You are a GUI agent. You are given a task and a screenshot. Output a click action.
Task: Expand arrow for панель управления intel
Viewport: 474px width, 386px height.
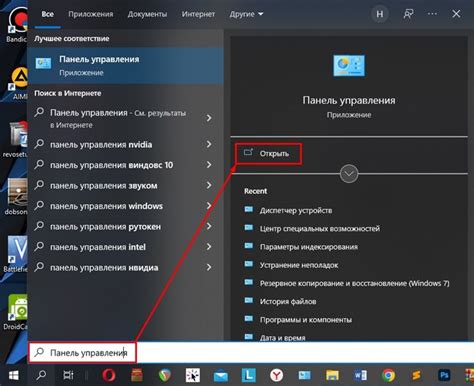[209, 247]
